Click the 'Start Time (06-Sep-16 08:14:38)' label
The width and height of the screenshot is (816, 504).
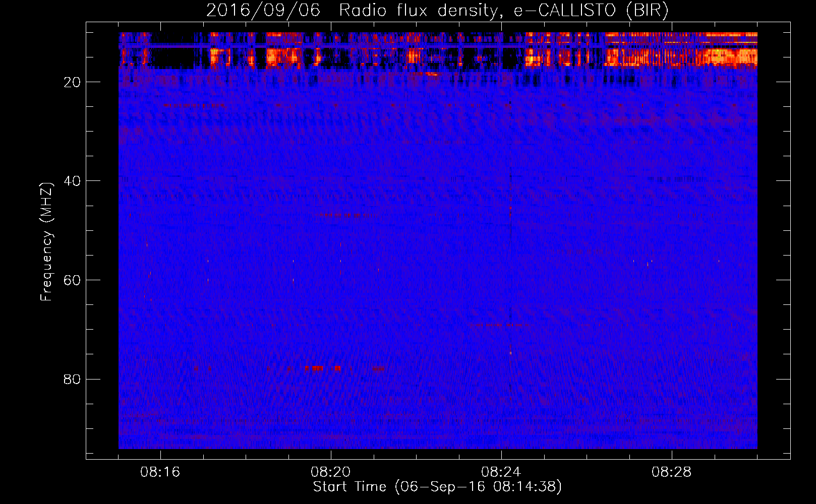[437, 487]
